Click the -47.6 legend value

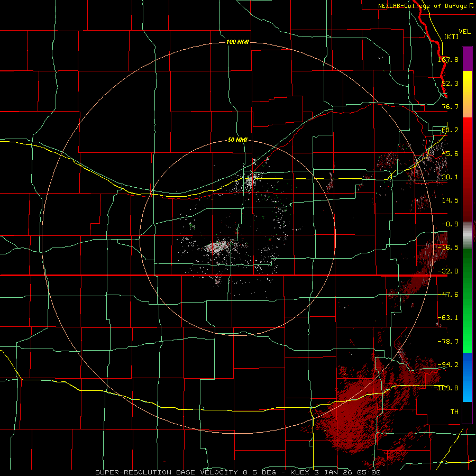(x=448, y=295)
